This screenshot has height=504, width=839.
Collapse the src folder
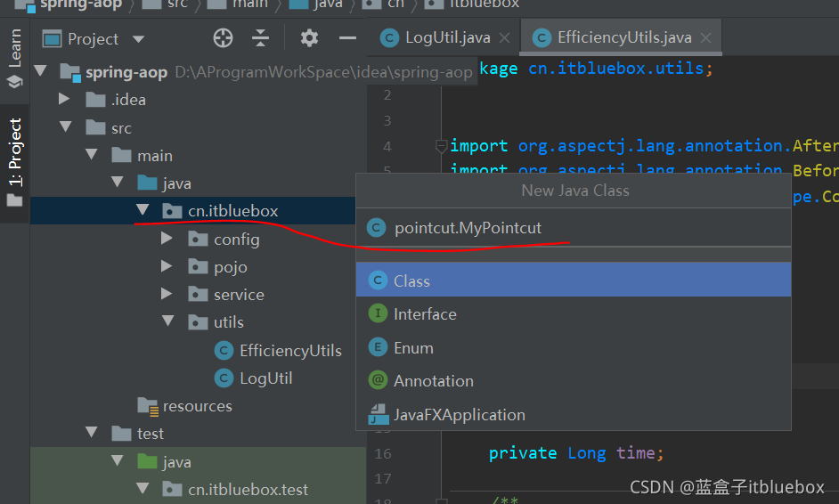[66, 126]
